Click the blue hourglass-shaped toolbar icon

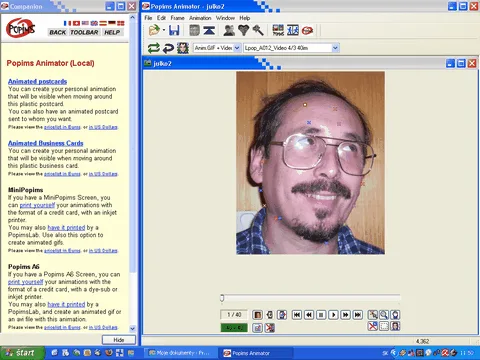(x=209, y=31)
